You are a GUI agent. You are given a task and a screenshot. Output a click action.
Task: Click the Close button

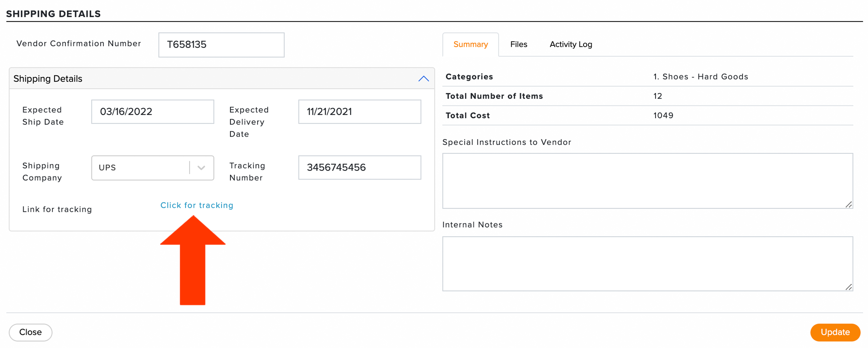pyautogui.click(x=30, y=332)
